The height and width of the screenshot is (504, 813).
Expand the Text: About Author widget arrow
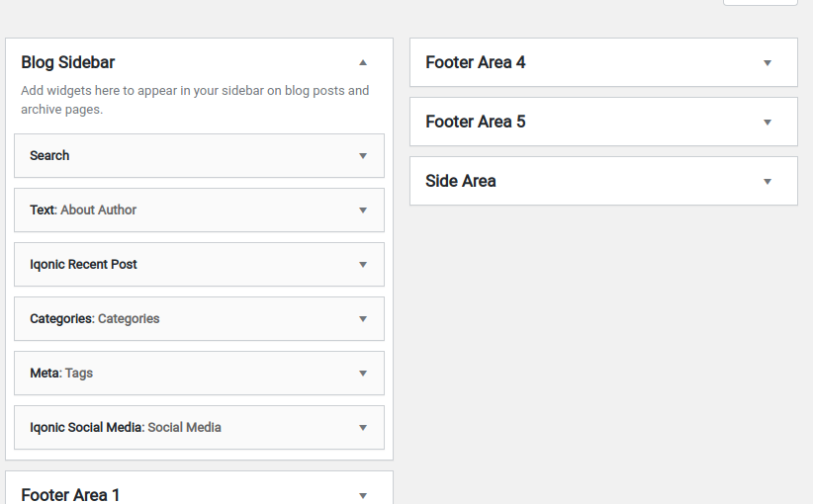(x=363, y=210)
